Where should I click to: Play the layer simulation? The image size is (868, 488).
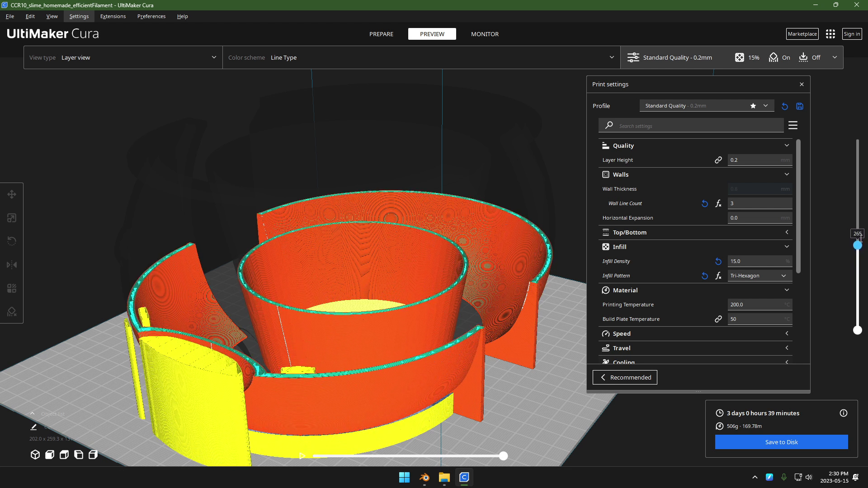[x=302, y=456]
